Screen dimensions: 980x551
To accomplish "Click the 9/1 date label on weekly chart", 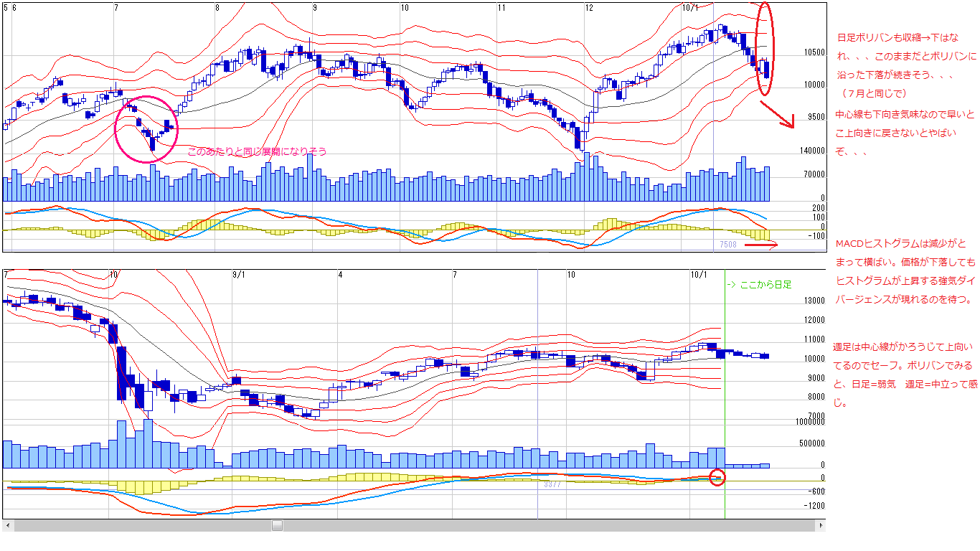I will click(239, 275).
